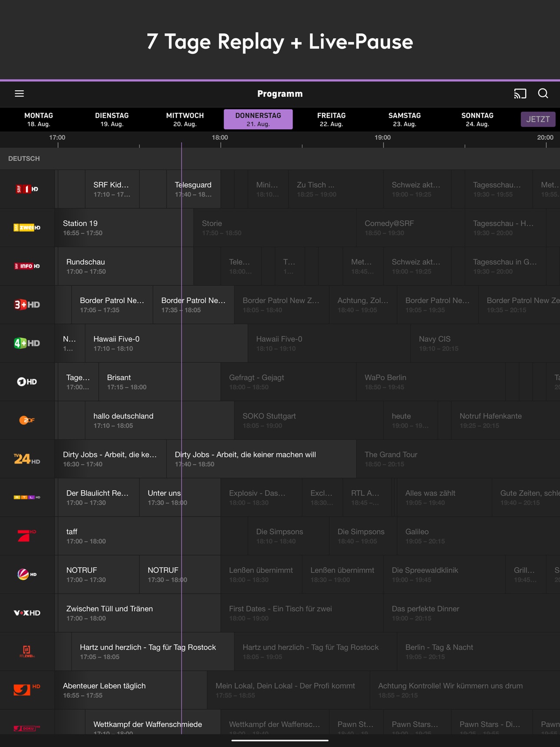Choose the 4+ HD channel logo

coord(27,343)
